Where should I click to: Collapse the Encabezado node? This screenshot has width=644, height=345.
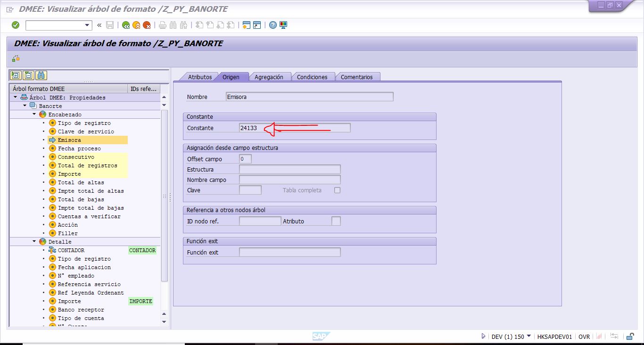pos(34,114)
